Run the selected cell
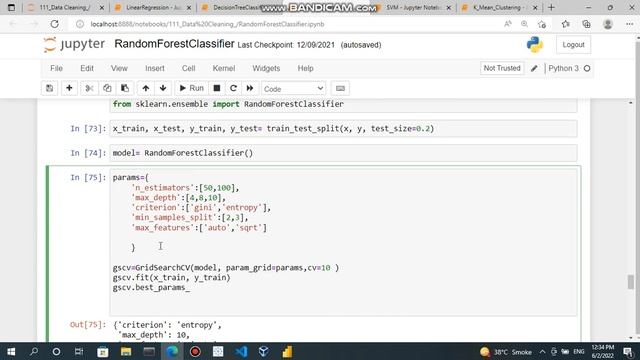Screen dimensions: 640x360 click(191, 89)
